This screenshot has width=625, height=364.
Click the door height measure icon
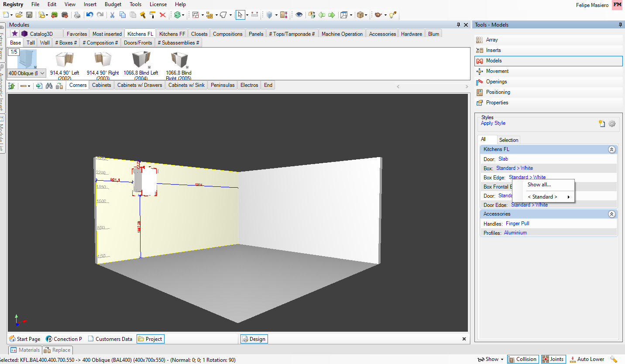coord(283,15)
